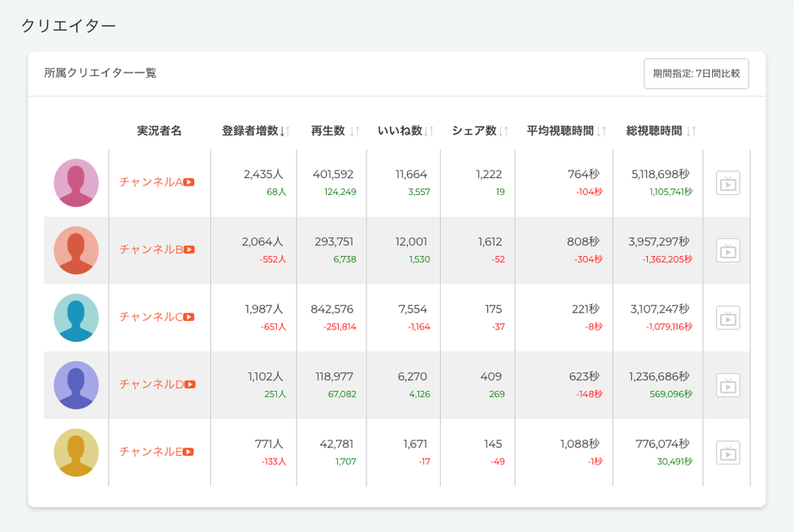The width and height of the screenshot is (794, 532).
Task: Sort by 再生数 column header
Action: (335, 131)
